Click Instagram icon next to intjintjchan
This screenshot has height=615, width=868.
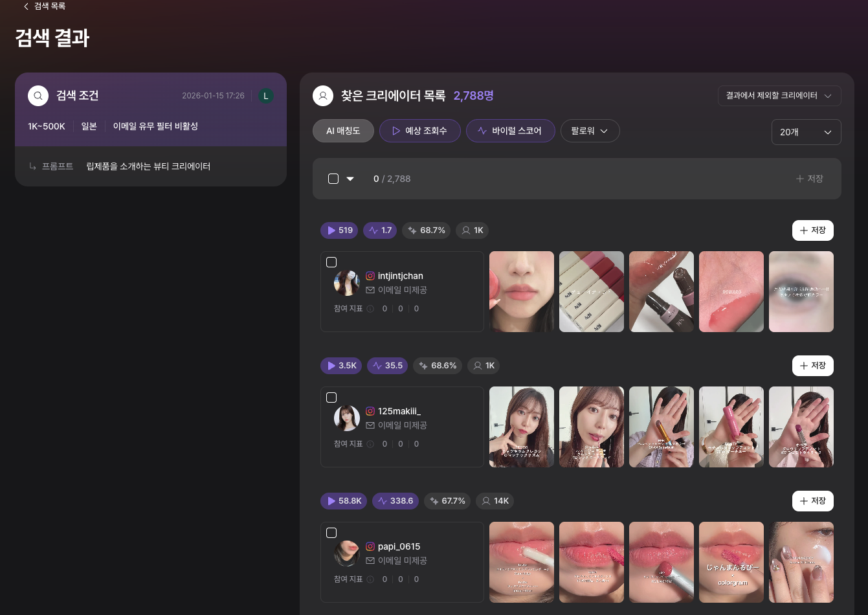[x=370, y=276]
